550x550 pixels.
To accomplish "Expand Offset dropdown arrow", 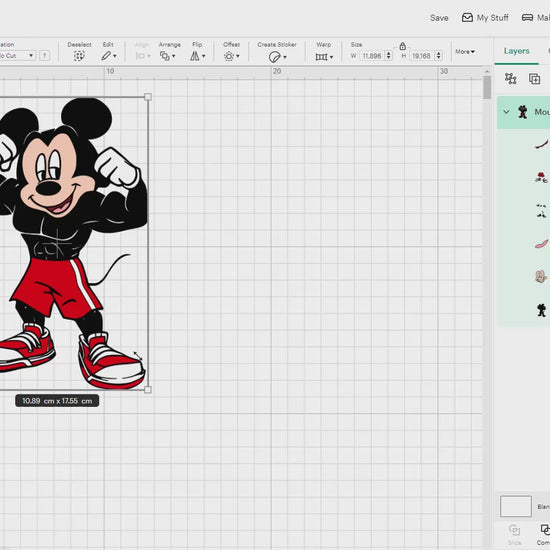I will pyautogui.click(x=238, y=56).
